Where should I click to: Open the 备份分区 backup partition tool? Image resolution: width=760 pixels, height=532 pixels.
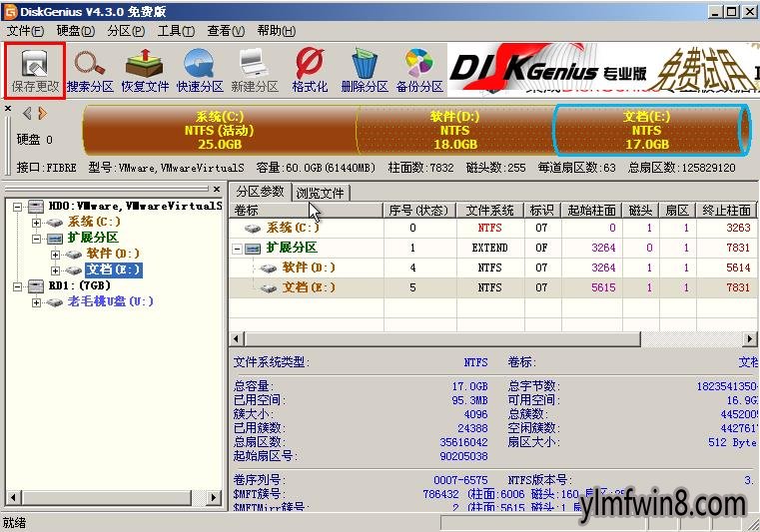(419, 71)
